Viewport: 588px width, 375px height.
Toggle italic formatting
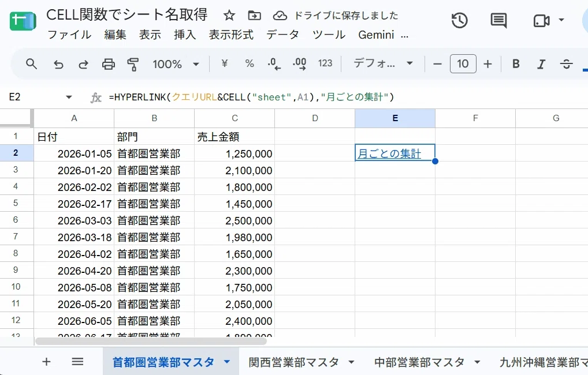(541, 64)
